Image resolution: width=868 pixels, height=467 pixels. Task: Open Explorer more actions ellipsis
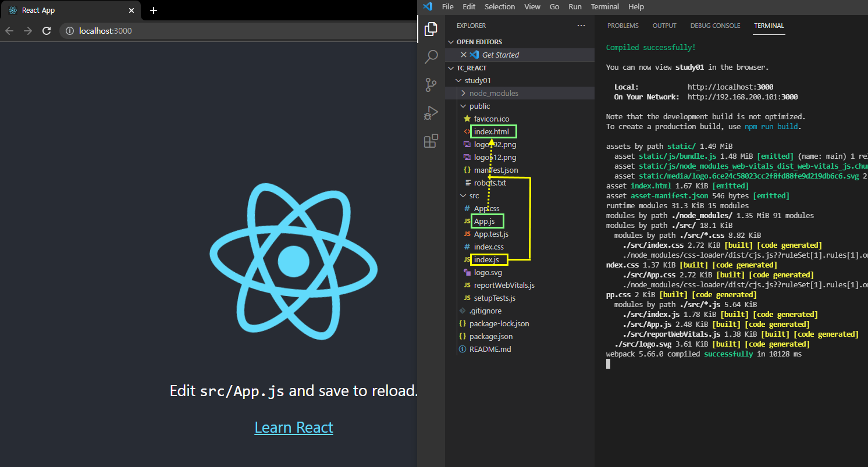pos(581,26)
